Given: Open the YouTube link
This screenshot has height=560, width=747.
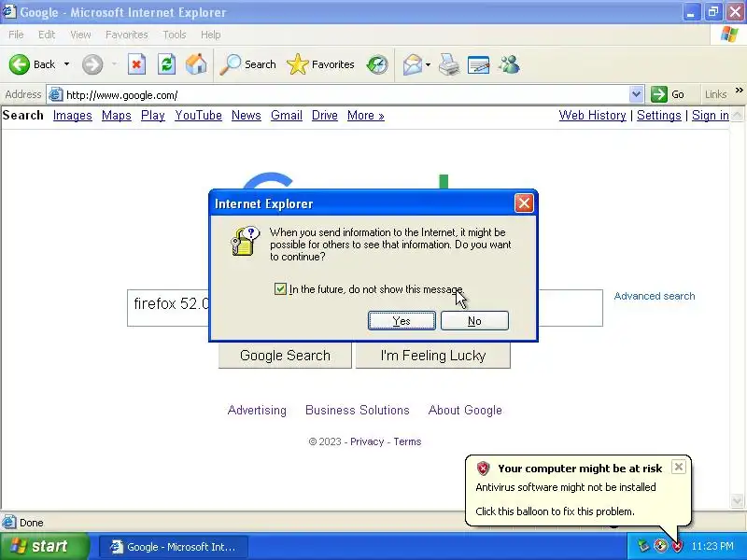Looking at the screenshot, I should pyautogui.click(x=198, y=115).
